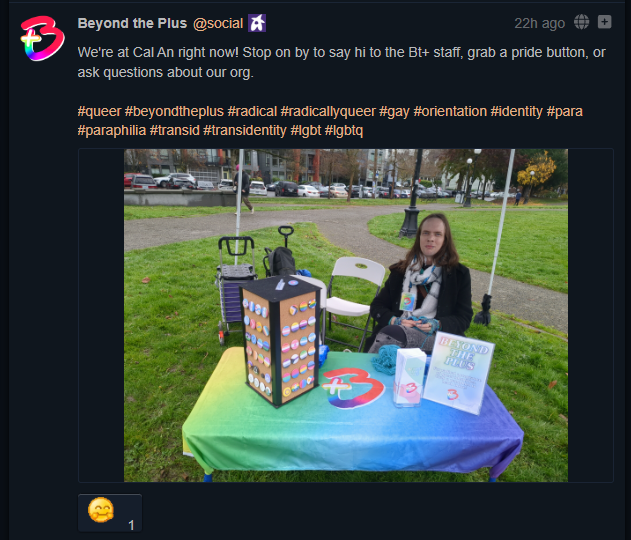Open the #lgbtq hashtag
The width and height of the screenshot is (631, 540).
click(x=344, y=130)
